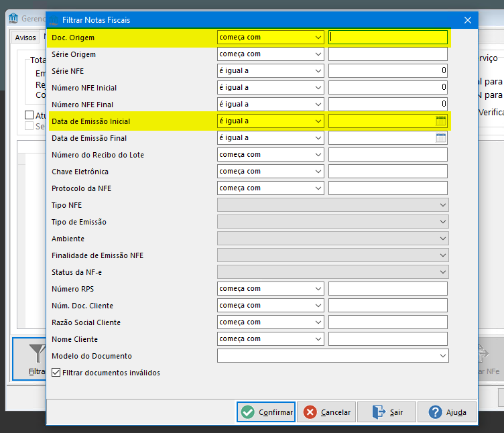Open Série Origem operator dropdown
Screen dimensions: 504x433
click(x=270, y=54)
